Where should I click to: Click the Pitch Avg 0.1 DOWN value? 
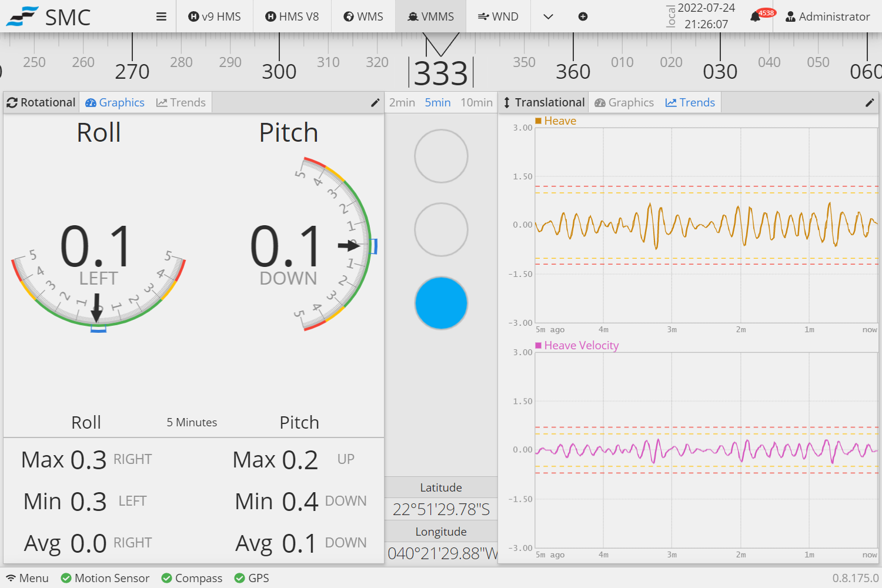coord(300,543)
